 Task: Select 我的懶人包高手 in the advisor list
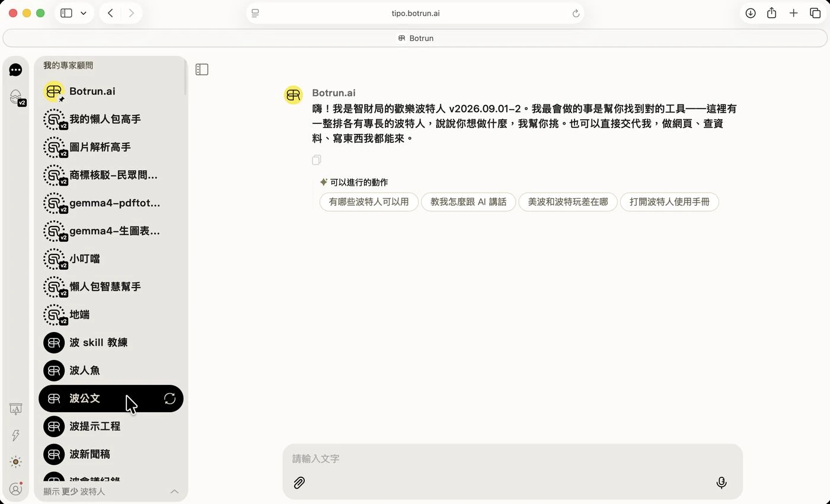coord(111,119)
